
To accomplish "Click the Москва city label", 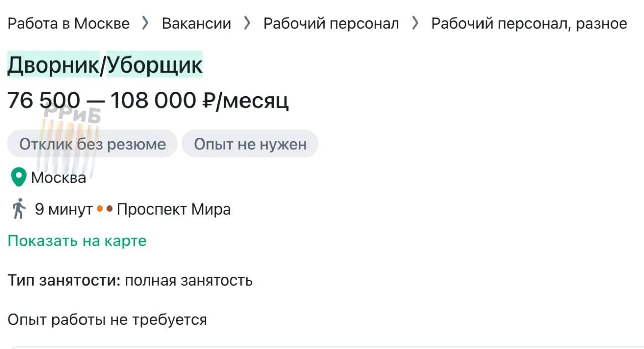I will (58, 177).
